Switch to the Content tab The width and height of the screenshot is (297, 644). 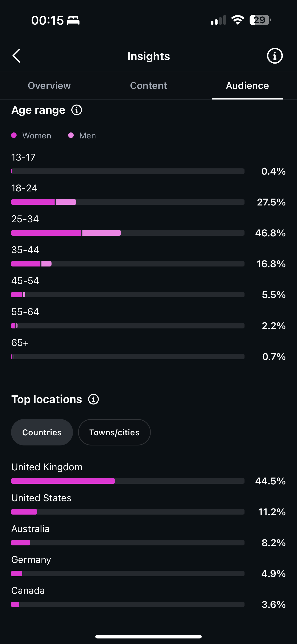tap(148, 85)
